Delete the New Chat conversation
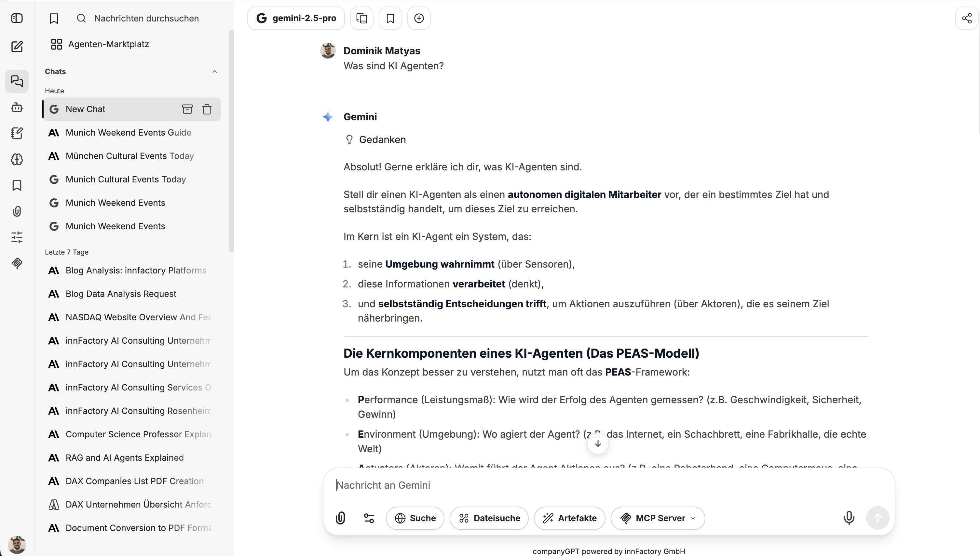The image size is (980, 556). pos(207,109)
